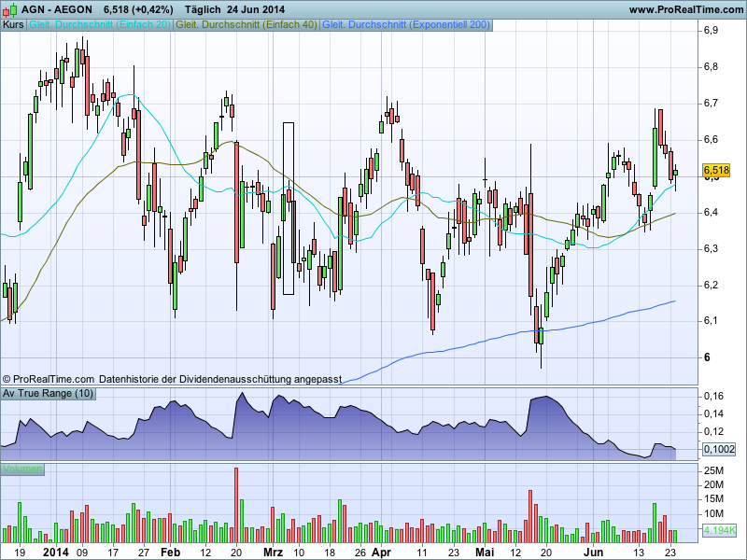Click the 6,2 price axis label
This screenshot has height=560, width=747.
(x=711, y=285)
